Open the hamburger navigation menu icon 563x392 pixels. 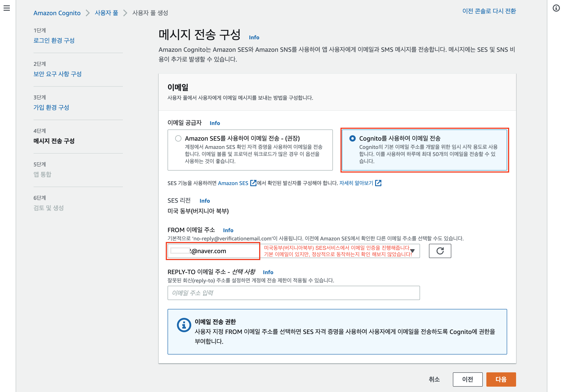tap(7, 8)
